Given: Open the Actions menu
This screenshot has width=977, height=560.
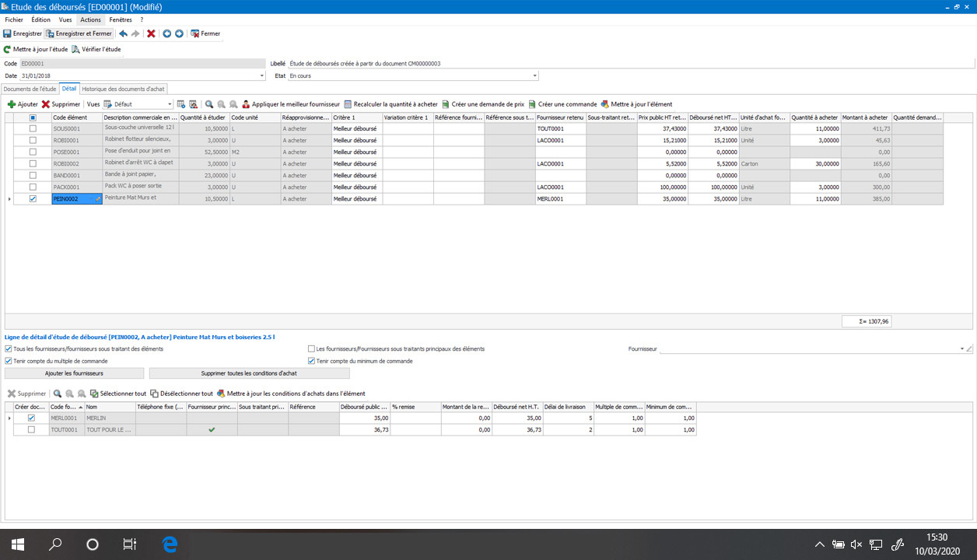Looking at the screenshot, I should tap(90, 19).
